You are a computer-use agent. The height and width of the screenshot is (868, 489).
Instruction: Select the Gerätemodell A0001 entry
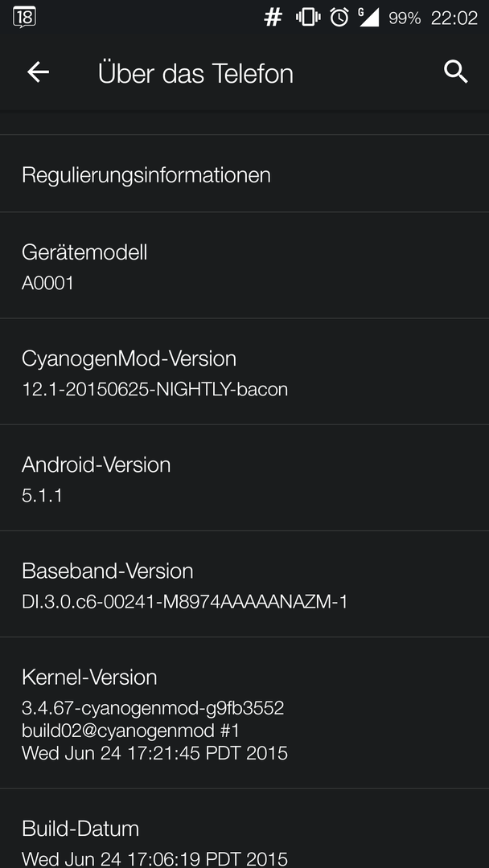click(244, 265)
